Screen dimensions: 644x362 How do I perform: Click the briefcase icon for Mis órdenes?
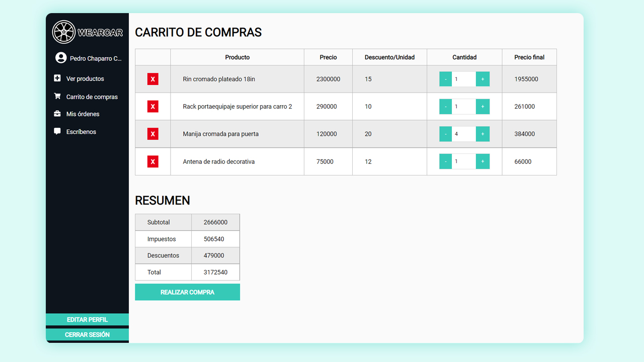point(57,114)
